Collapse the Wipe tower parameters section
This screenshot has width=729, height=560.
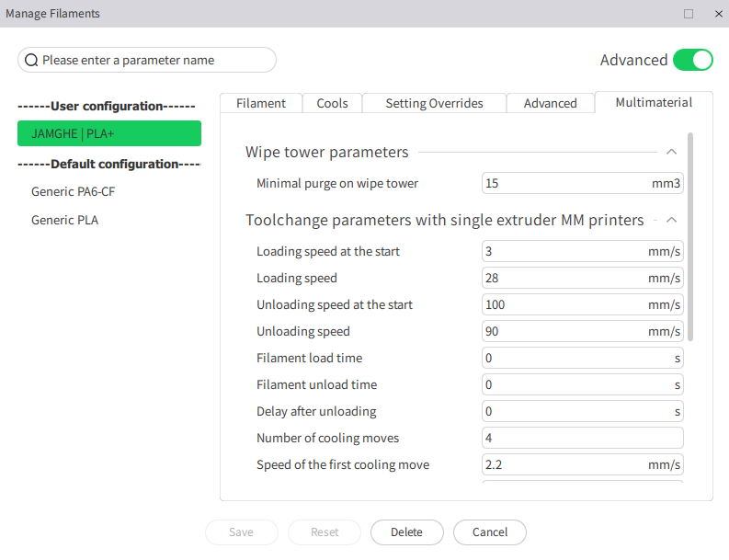pos(671,152)
